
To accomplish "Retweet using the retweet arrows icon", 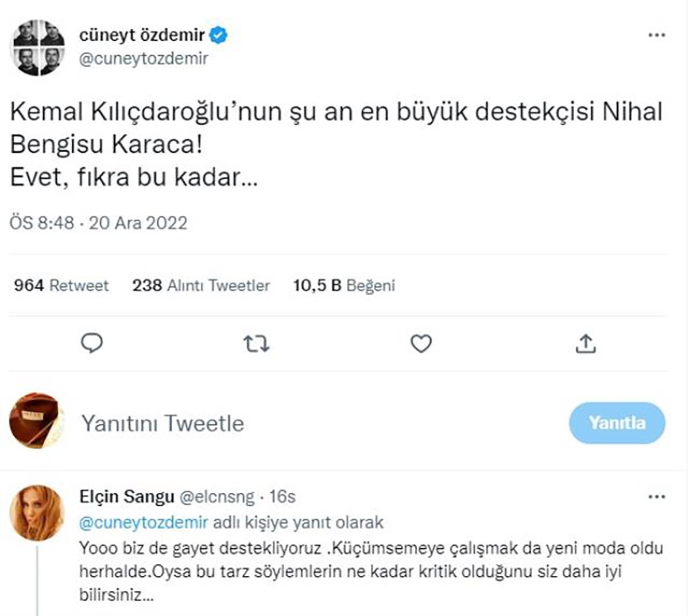I will (256, 344).
